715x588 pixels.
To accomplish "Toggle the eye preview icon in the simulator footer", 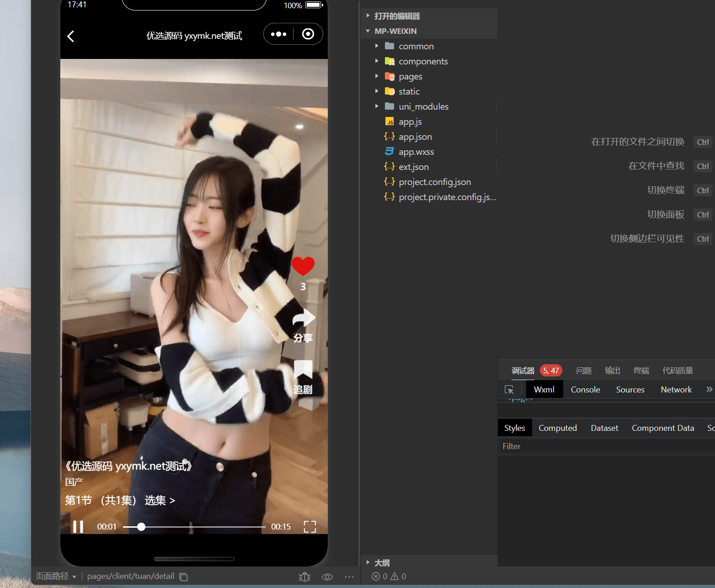I will pos(327,577).
